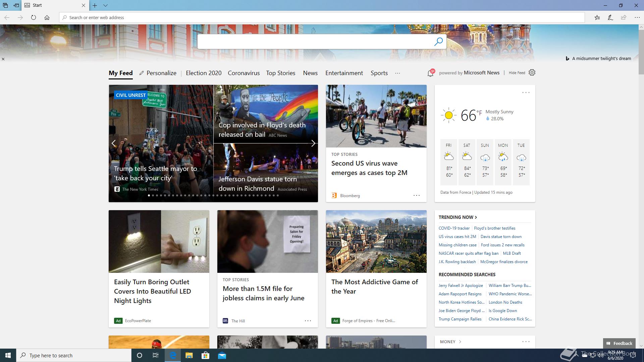Viewport: 644px width, 362px height.
Task: Open weather card options menu
Action: click(526, 93)
